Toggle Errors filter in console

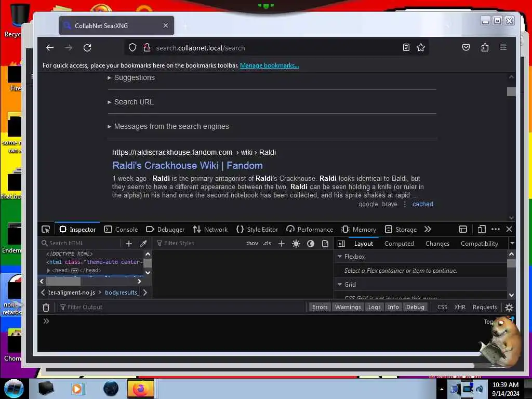point(320,307)
